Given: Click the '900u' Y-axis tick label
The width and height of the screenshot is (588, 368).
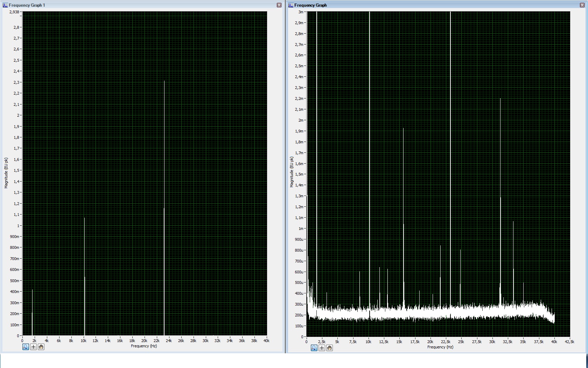Looking at the screenshot, I should 299,239.
